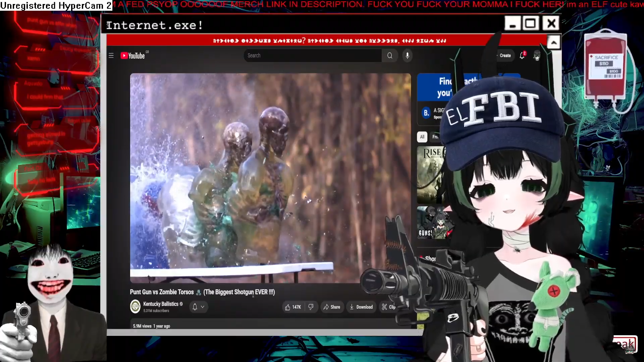
Task: Select the All filter chip
Action: 422,137
